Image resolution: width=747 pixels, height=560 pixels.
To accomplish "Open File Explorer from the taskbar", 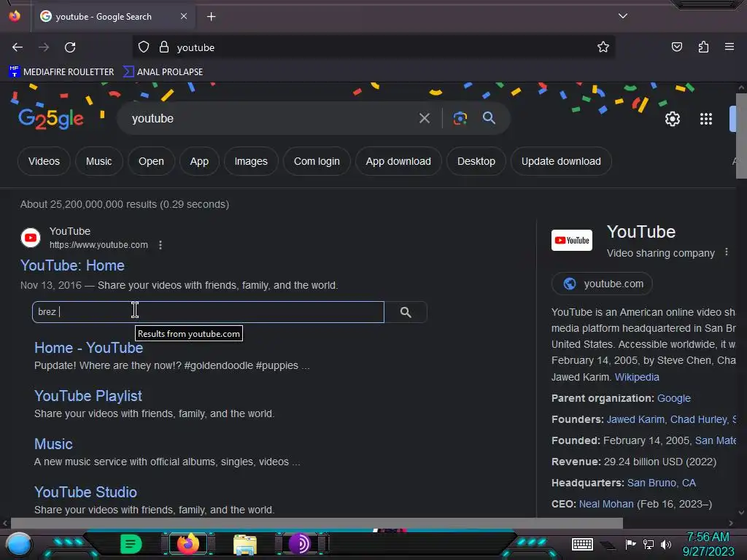I will 245,544.
